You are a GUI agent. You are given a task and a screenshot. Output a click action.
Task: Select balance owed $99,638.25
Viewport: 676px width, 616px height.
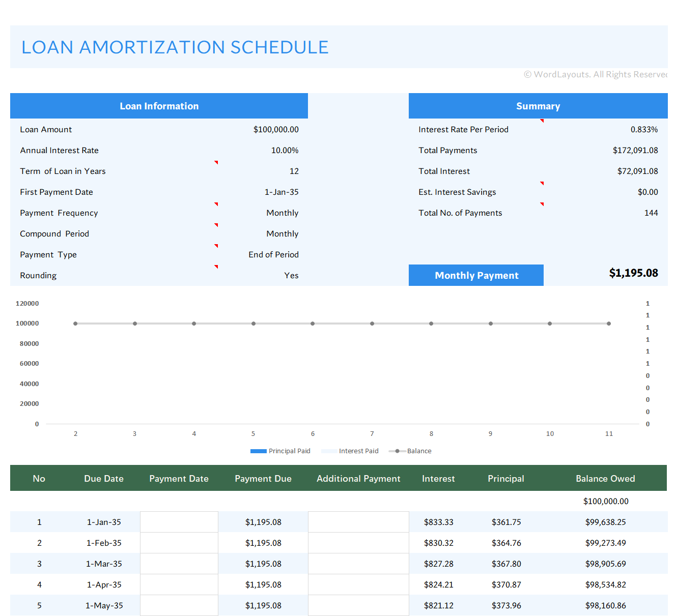pyautogui.click(x=605, y=522)
